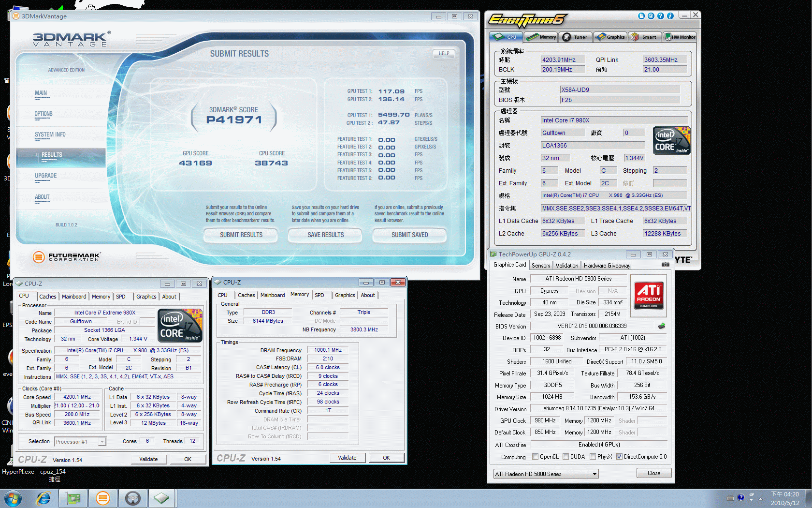Open About tab in CPU-Z Memory window
The image size is (812, 508).
[368, 295]
